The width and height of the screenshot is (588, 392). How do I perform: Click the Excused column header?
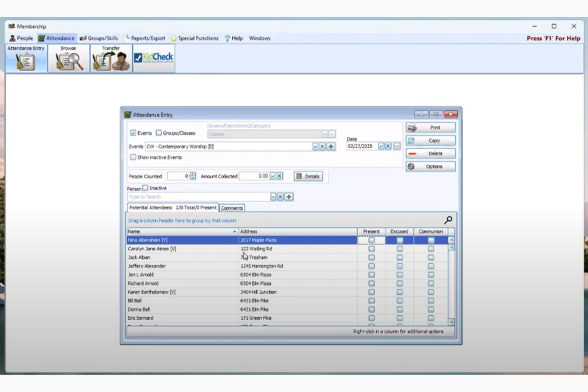399,232
